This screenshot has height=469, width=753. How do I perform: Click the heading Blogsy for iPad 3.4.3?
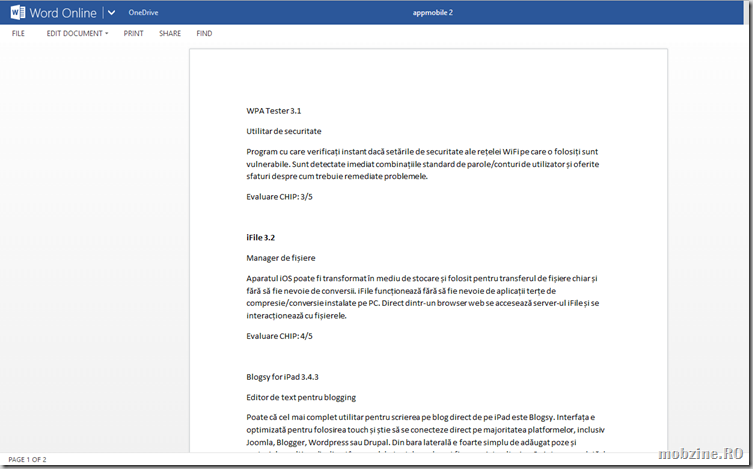click(282, 377)
